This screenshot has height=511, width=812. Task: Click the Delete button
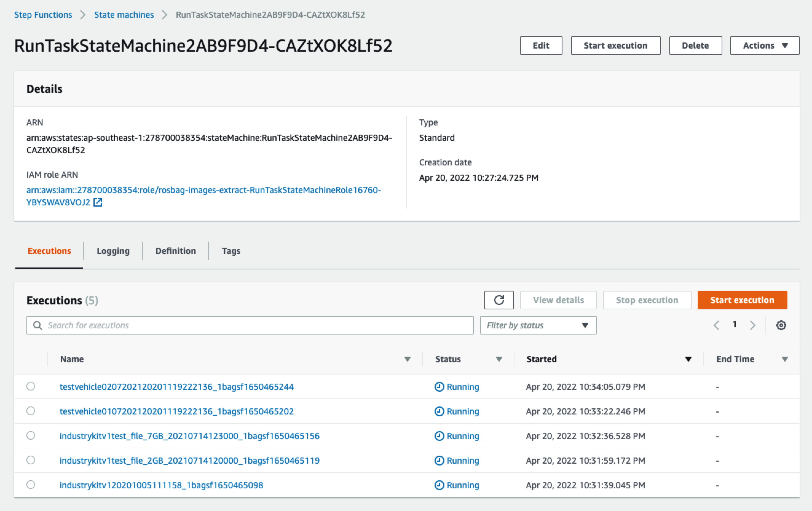695,46
